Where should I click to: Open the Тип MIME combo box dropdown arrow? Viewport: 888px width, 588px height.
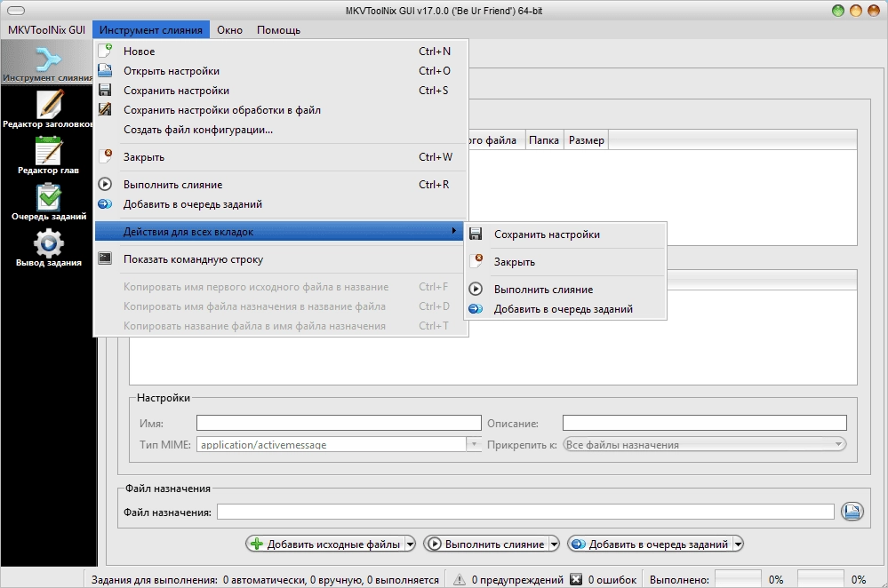coord(474,444)
